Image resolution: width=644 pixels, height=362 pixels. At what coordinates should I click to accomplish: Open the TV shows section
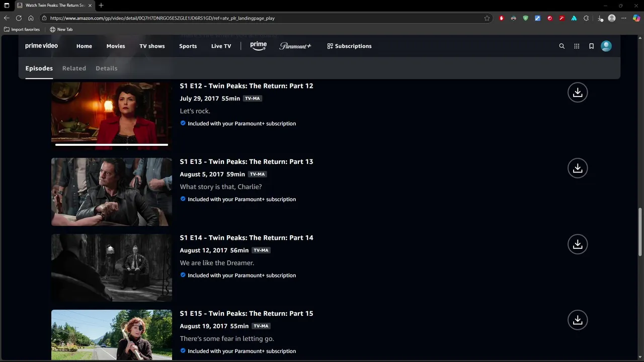click(x=152, y=46)
